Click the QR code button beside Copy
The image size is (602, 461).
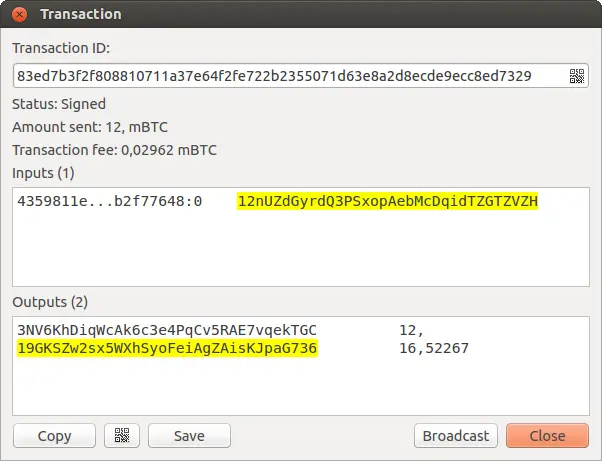pos(122,436)
